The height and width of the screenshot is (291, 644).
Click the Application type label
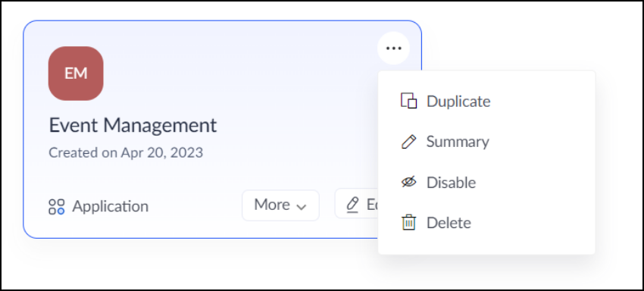coord(110,206)
